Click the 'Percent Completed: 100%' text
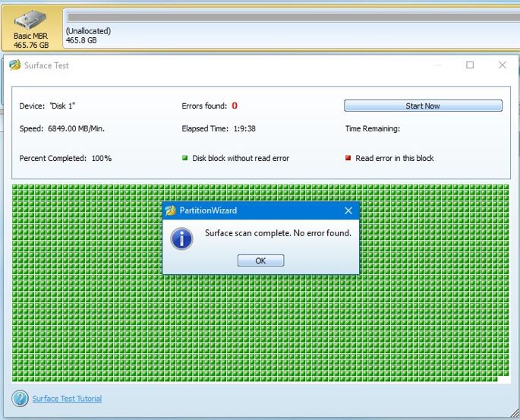 click(x=65, y=158)
